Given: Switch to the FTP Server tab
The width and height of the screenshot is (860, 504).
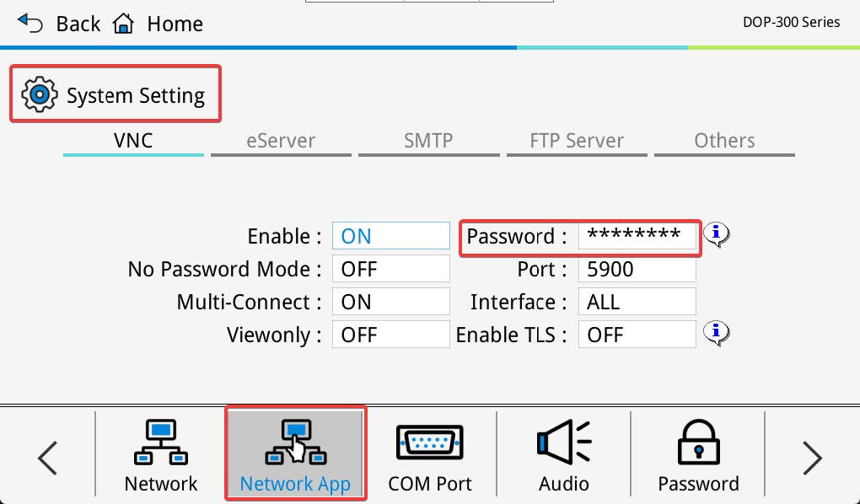Looking at the screenshot, I should [577, 141].
